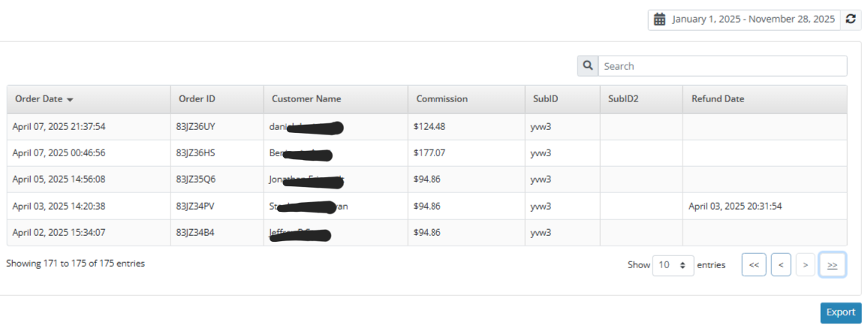Screen dimensions: 868x326
Task: Click the next page arrow button
Action: click(x=805, y=264)
